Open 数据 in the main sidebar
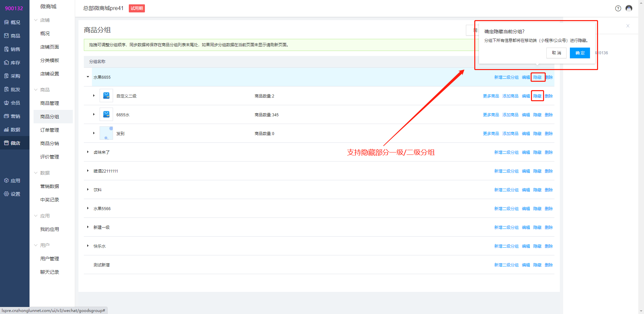644x314 pixels. [x=12, y=130]
